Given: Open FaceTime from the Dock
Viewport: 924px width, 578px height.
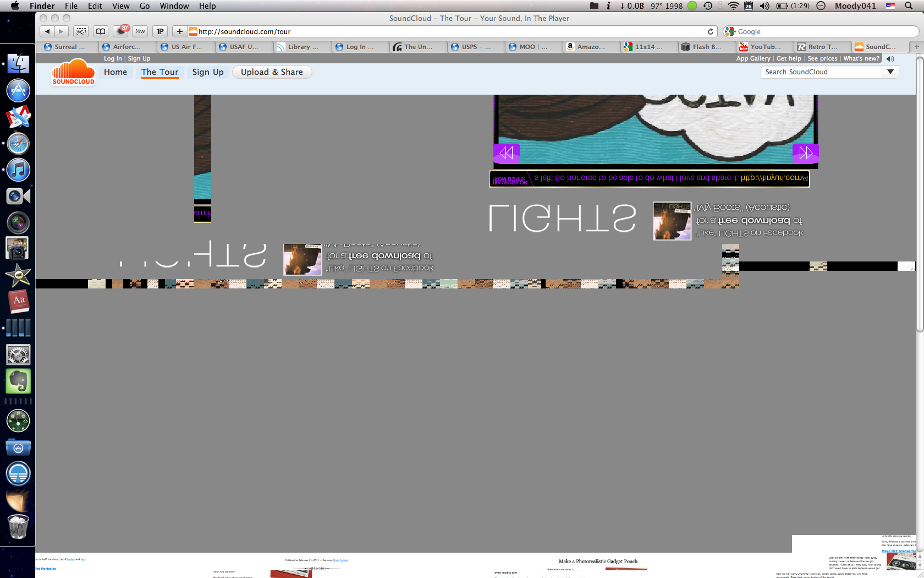Looking at the screenshot, I should [x=18, y=197].
